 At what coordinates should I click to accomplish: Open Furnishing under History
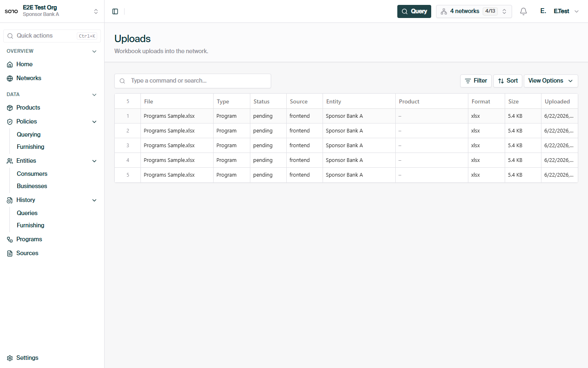tap(31, 225)
